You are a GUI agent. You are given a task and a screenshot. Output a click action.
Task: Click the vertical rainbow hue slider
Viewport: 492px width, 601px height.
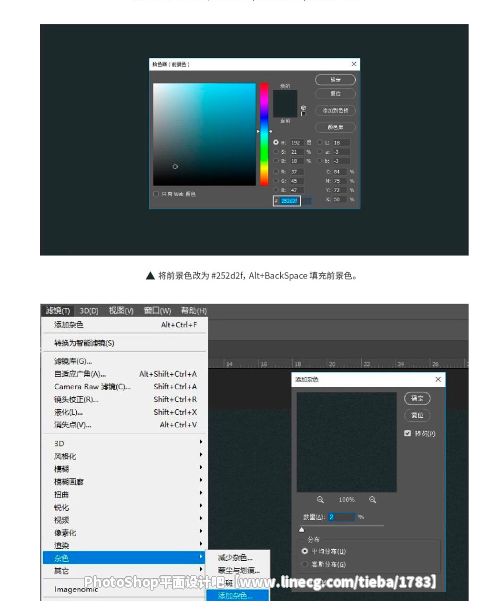pyautogui.click(x=264, y=134)
